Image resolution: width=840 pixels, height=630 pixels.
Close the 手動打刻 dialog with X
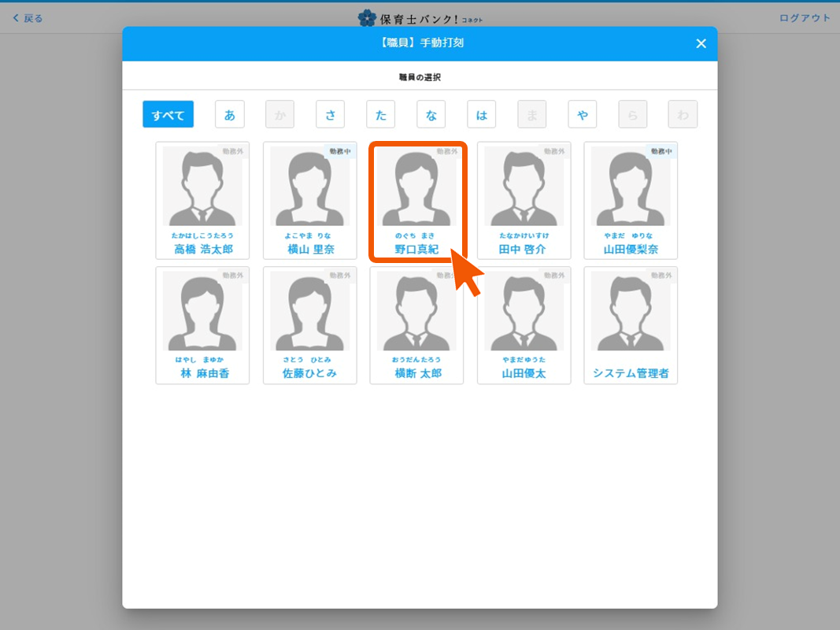point(701,44)
